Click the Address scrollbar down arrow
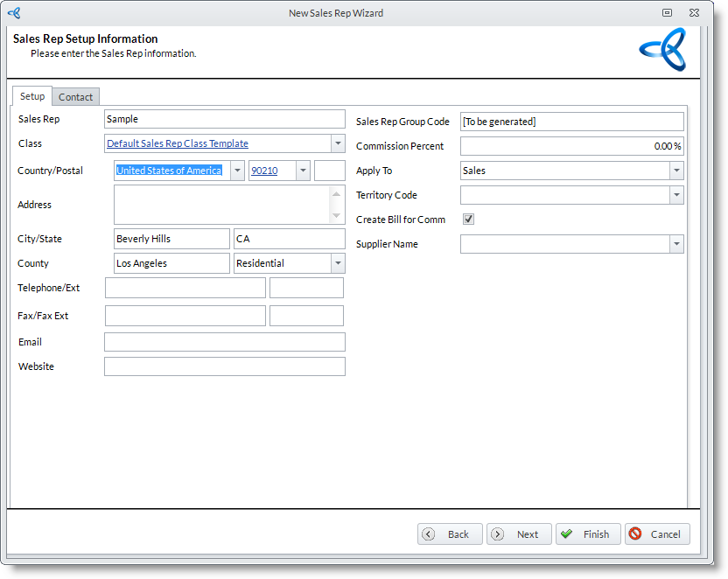This screenshot has height=579, width=728. coord(338,216)
